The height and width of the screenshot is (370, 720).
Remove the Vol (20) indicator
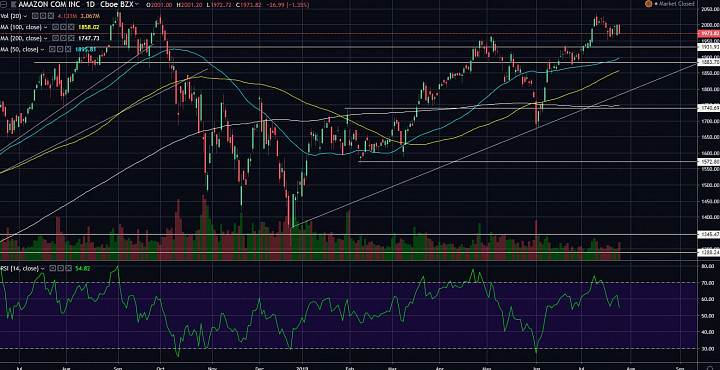(x=51, y=16)
